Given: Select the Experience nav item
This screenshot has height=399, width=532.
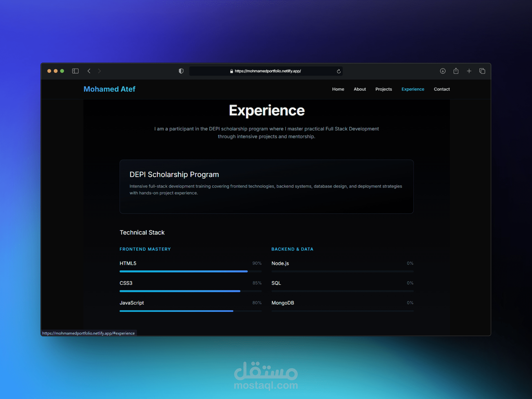Looking at the screenshot, I should pyautogui.click(x=413, y=89).
